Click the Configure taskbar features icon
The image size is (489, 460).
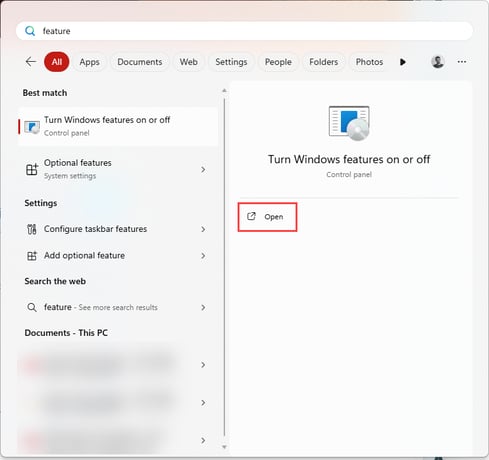(x=32, y=229)
